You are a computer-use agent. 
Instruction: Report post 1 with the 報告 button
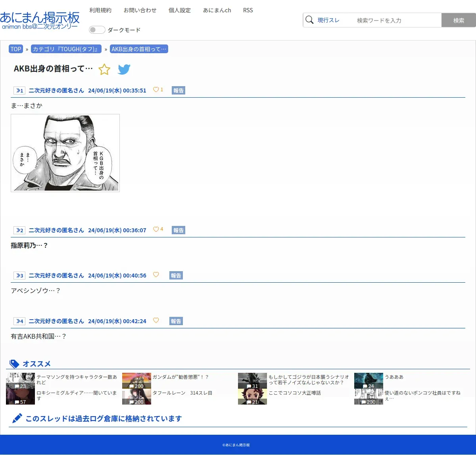pyautogui.click(x=178, y=91)
